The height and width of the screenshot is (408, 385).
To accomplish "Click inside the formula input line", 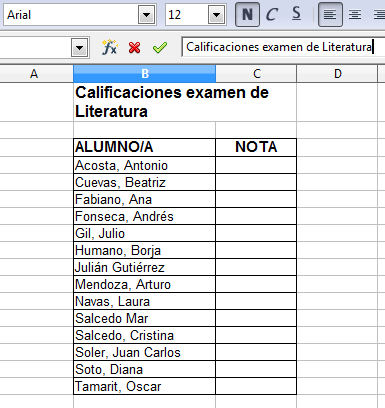I will 283,47.
